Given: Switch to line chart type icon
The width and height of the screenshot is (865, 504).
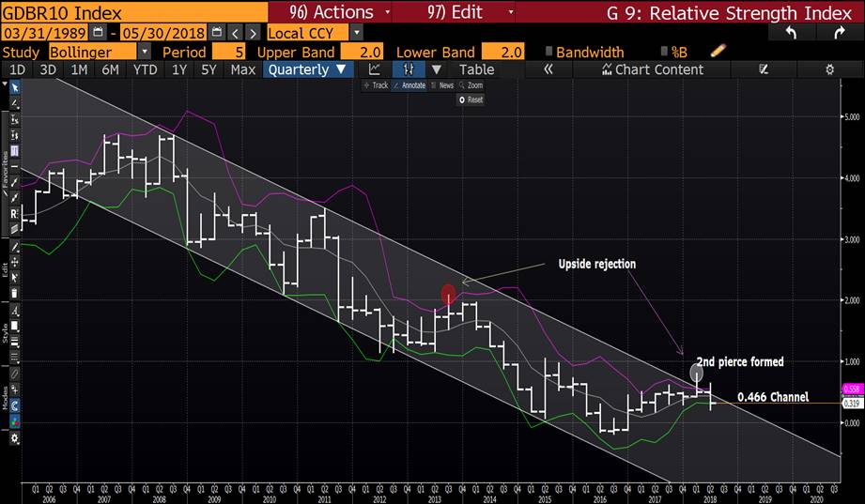Looking at the screenshot, I should pyautogui.click(x=375, y=69).
